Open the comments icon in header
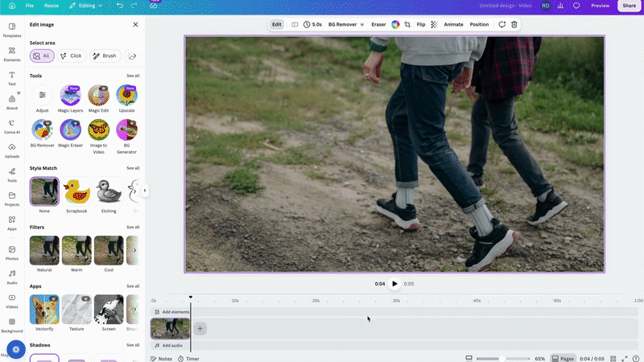Screen dimensions: 644x362 (576, 6)
